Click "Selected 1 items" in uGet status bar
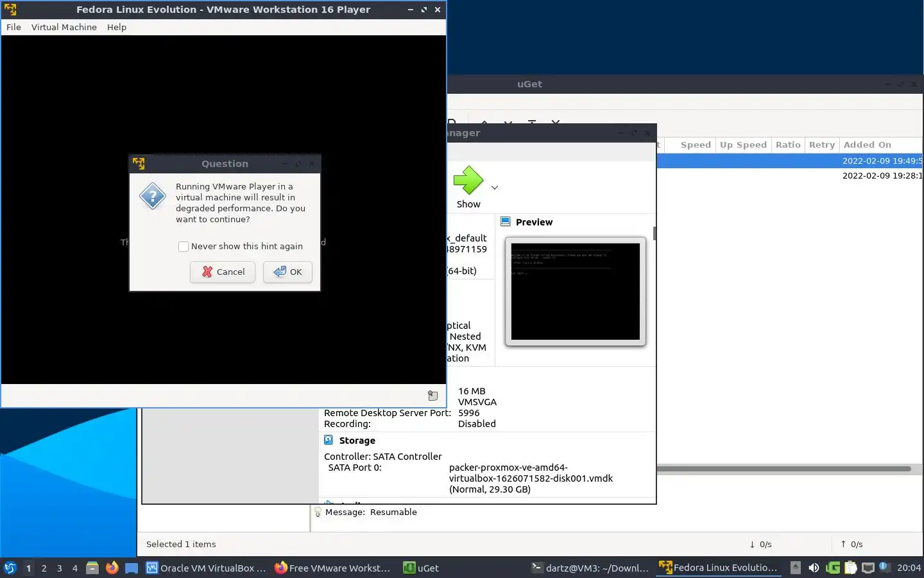Viewport: 924px width, 578px height. (x=181, y=544)
